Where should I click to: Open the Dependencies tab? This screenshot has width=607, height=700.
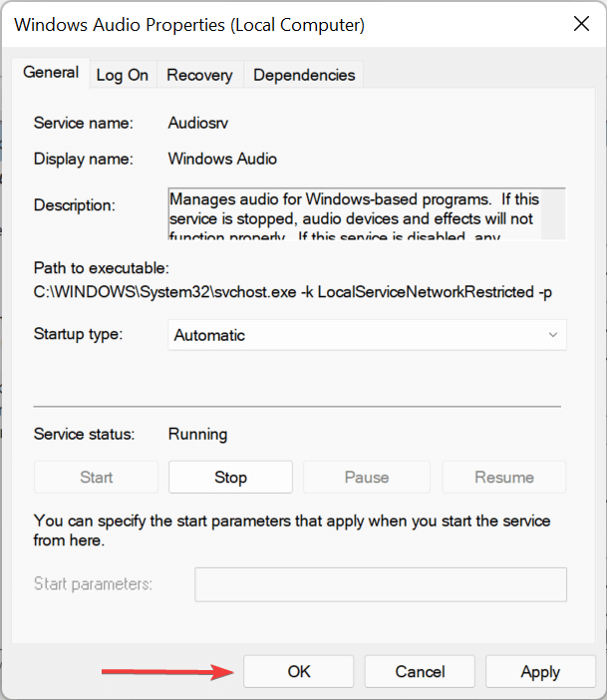[304, 75]
